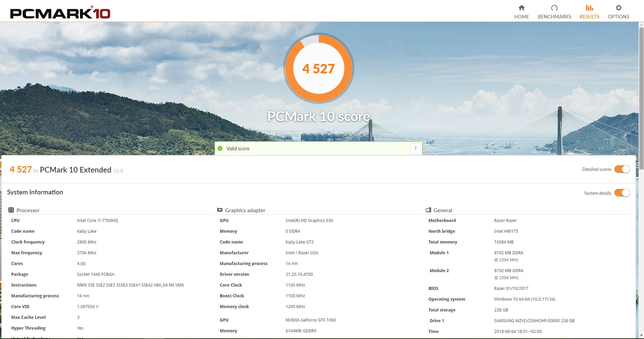Select the processor Instructions value list
The image size is (644, 339).
coord(130,285)
